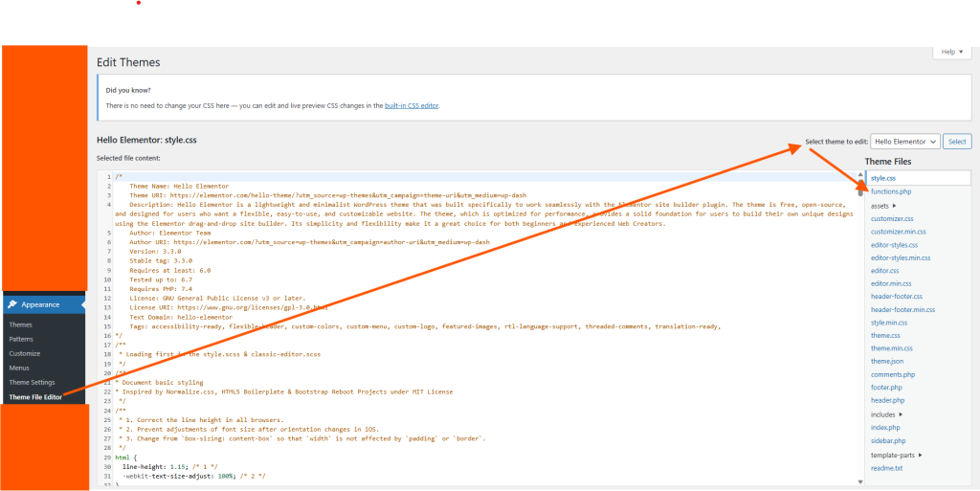Open theme.css file
The width and height of the screenshot is (980, 491).
point(885,336)
